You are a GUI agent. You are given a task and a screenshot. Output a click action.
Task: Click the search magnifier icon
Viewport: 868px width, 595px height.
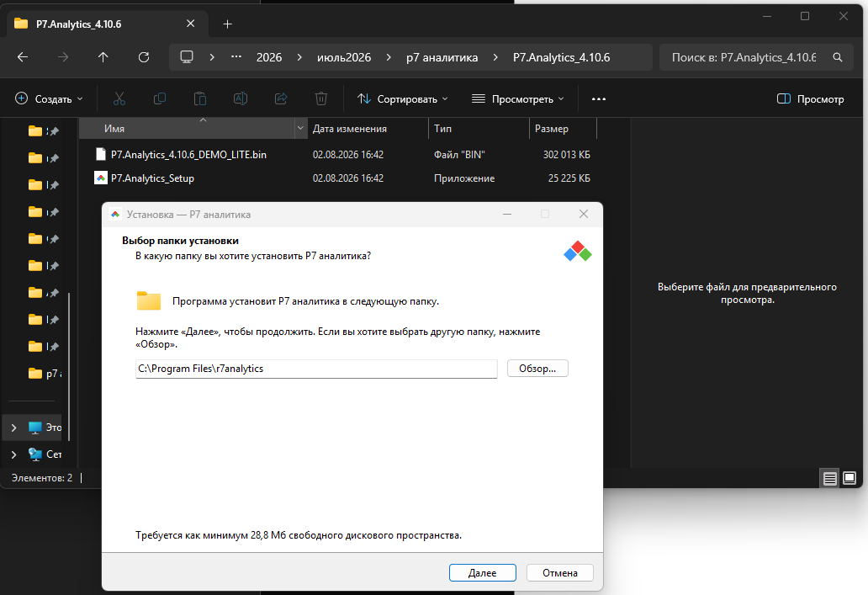(838, 57)
